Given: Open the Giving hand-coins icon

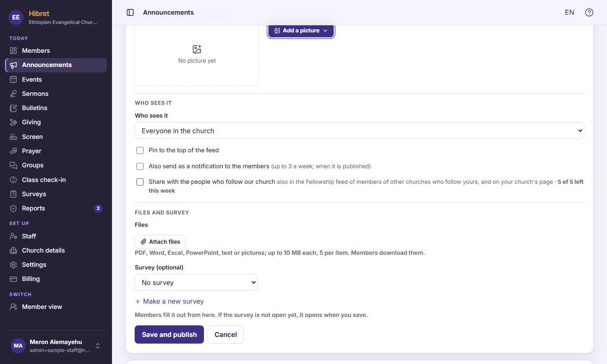Looking at the screenshot, I should tap(13, 122).
